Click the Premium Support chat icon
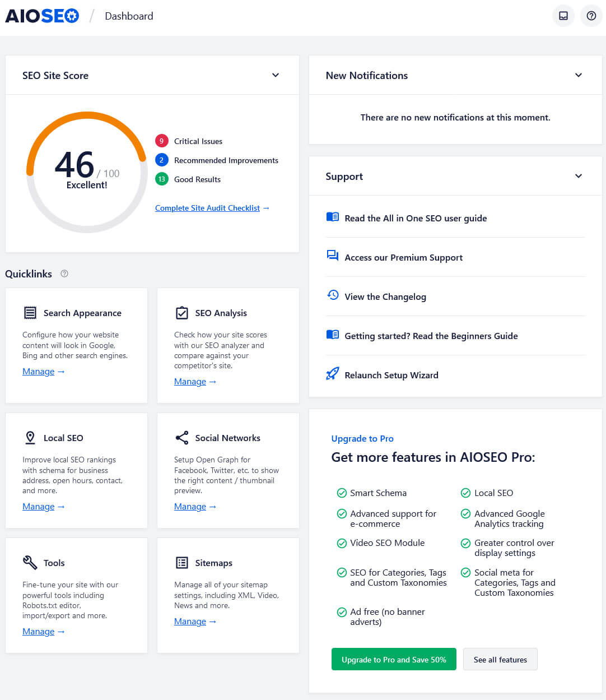Viewport: 606px width, 700px height. point(333,256)
